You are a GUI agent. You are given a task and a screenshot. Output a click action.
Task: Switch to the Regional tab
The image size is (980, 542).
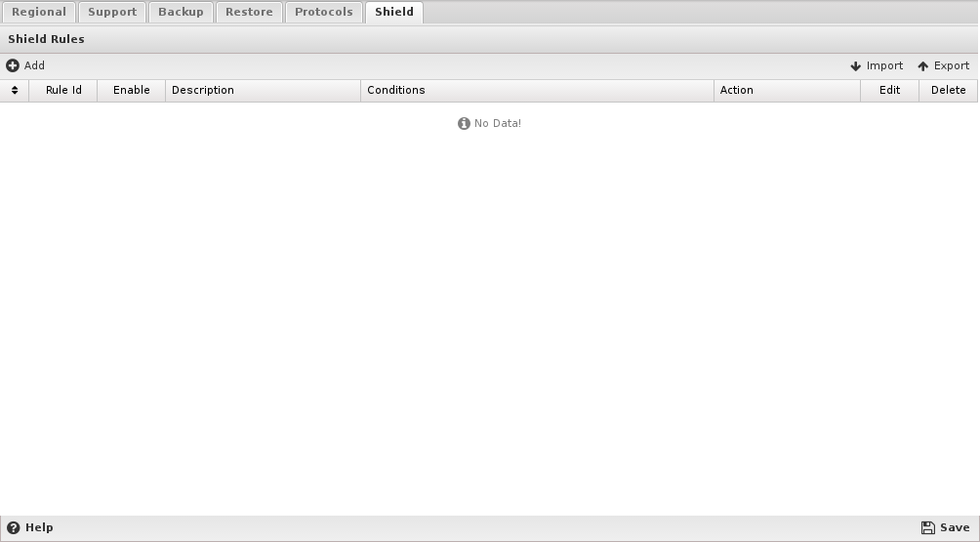(x=39, y=12)
